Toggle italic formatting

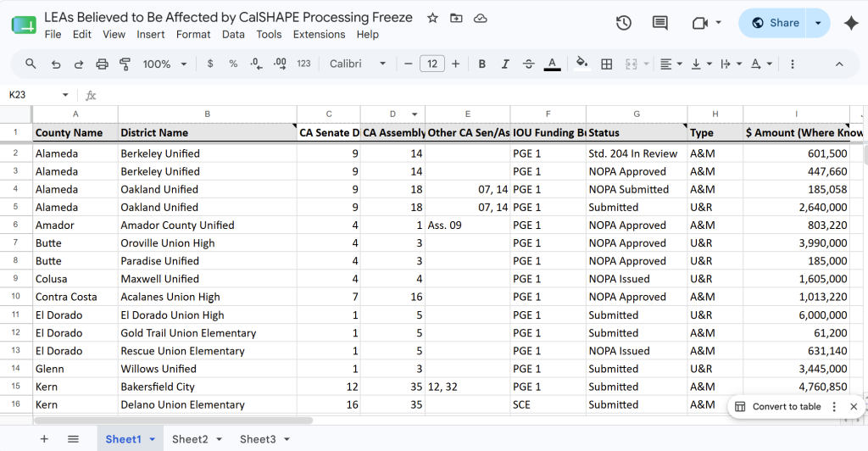pyautogui.click(x=505, y=64)
